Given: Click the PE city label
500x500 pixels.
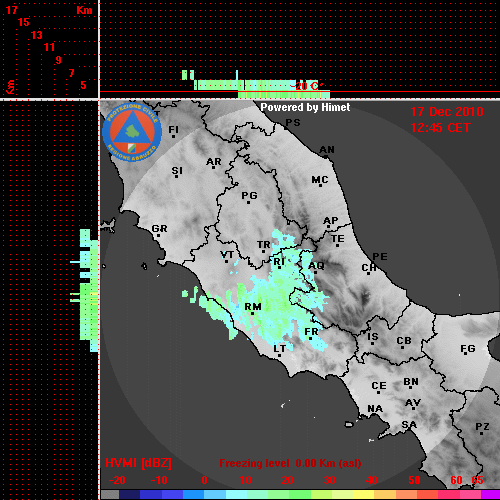Looking at the screenshot, I should (x=380, y=256).
